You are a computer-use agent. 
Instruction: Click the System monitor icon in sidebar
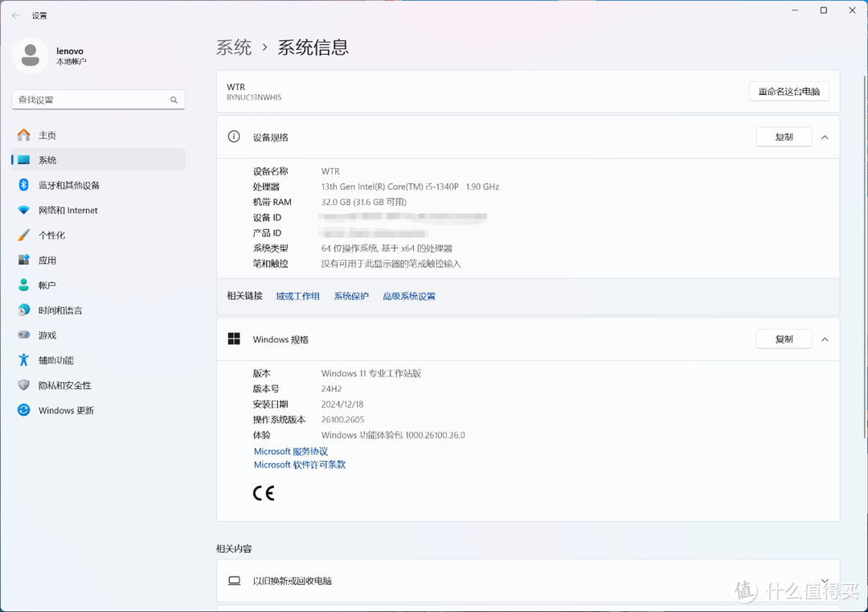coord(24,160)
